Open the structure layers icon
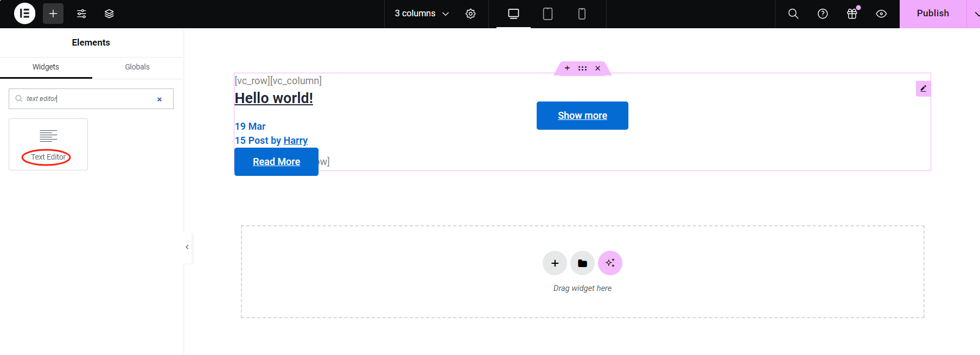Image resolution: width=980 pixels, height=355 pixels. pos(109,14)
